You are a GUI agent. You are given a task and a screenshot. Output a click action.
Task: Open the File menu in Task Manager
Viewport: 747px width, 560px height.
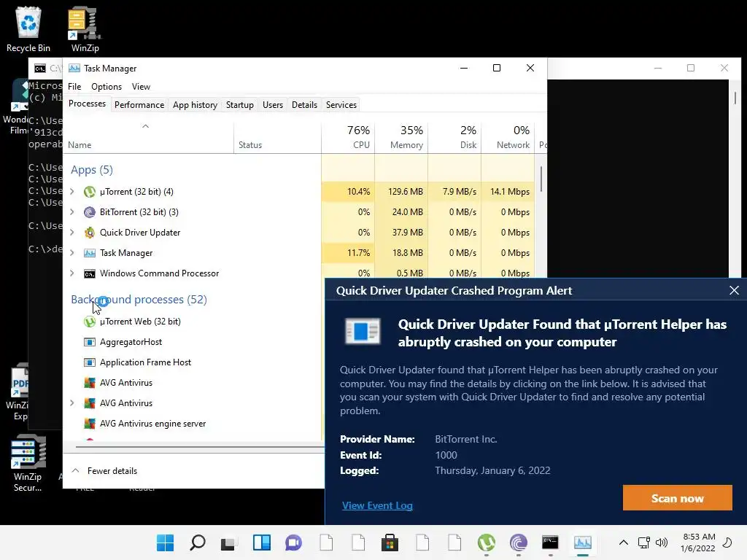(x=74, y=87)
